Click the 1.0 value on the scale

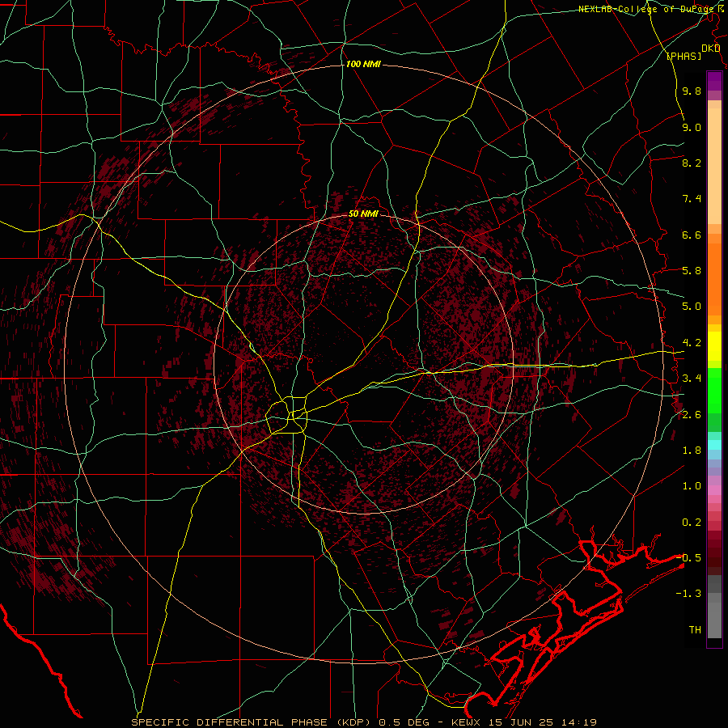[x=692, y=486]
